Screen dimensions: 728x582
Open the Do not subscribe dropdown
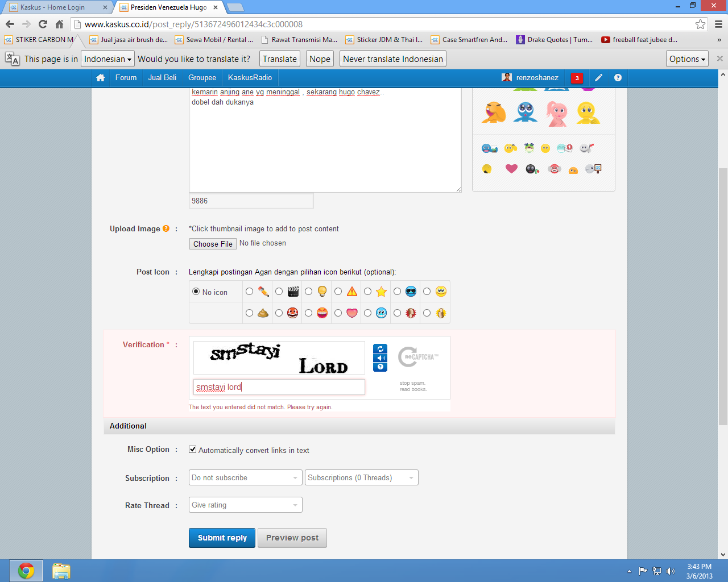point(246,477)
